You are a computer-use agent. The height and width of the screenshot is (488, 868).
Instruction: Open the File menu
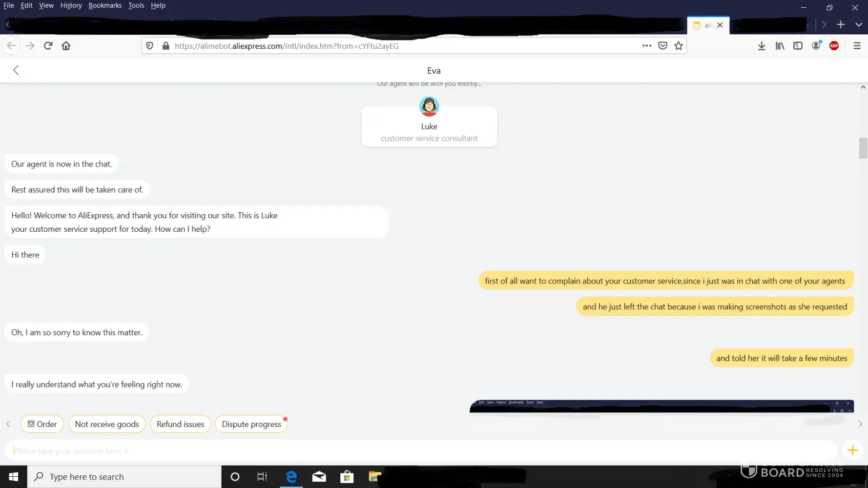click(x=9, y=5)
